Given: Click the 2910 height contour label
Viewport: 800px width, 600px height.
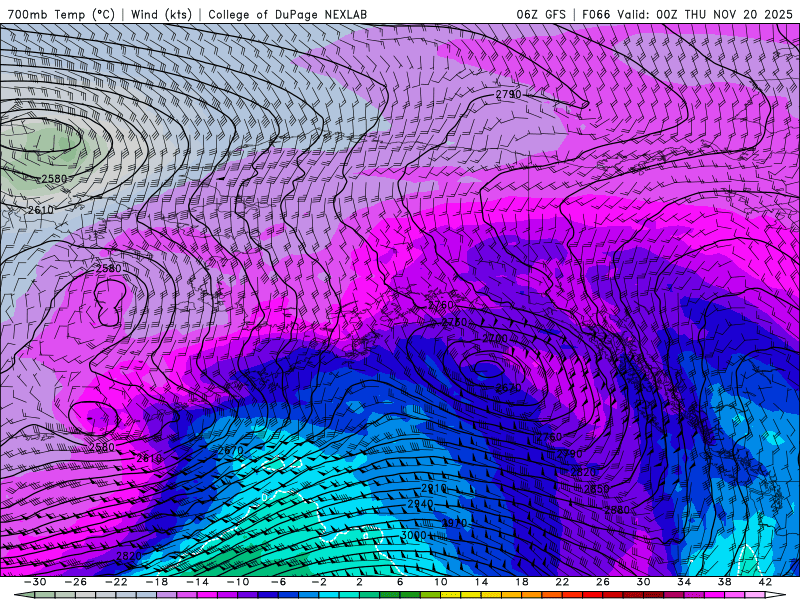Looking at the screenshot, I should [x=434, y=488].
